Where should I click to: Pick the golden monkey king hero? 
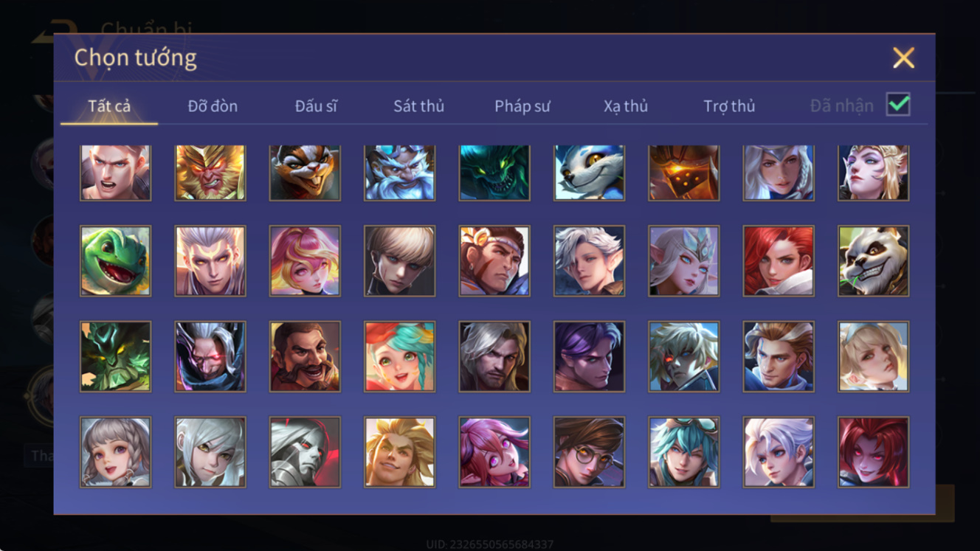point(210,173)
